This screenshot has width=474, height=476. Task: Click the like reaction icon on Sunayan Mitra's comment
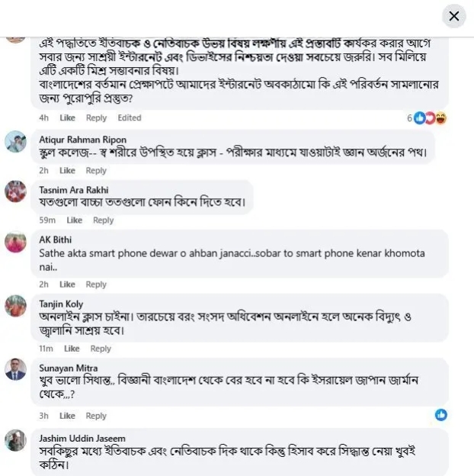coord(441,415)
